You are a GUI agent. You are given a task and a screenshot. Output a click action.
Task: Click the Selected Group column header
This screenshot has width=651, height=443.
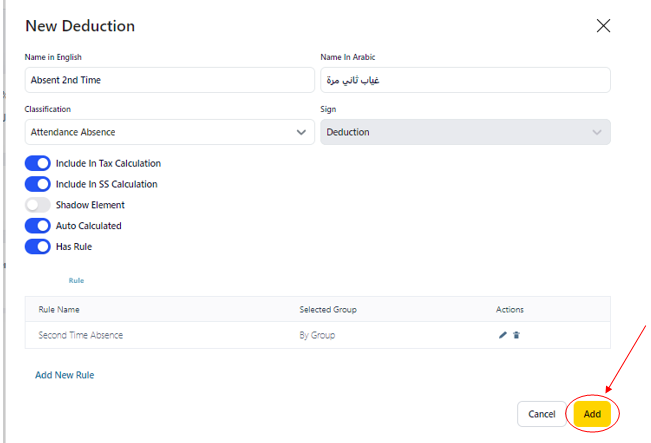tap(328, 310)
